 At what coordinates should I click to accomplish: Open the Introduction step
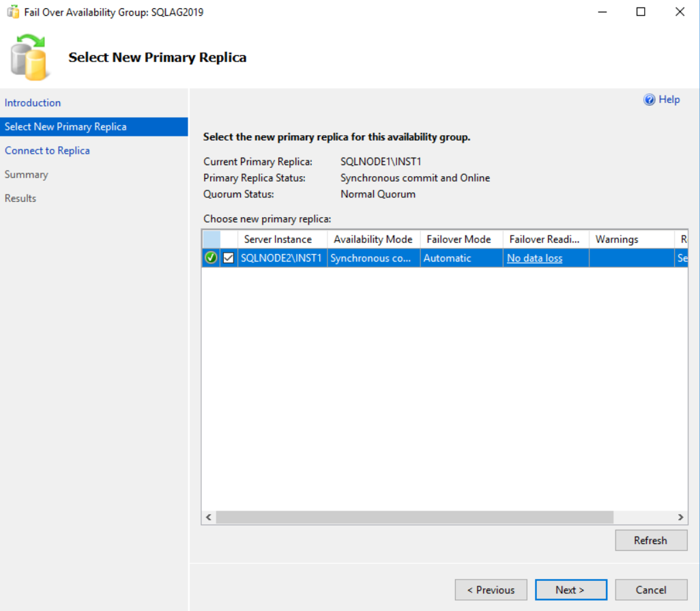[32, 102]
